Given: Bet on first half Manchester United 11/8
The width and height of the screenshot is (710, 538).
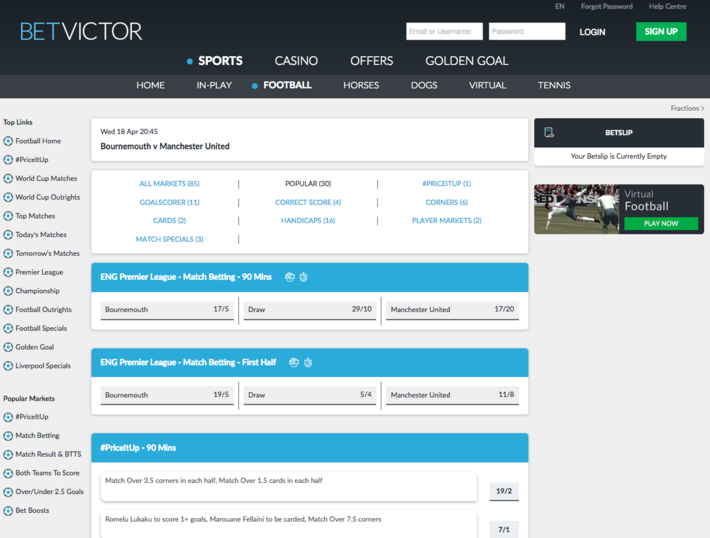Looking at the screenshot, I should (x=452, y=395).
